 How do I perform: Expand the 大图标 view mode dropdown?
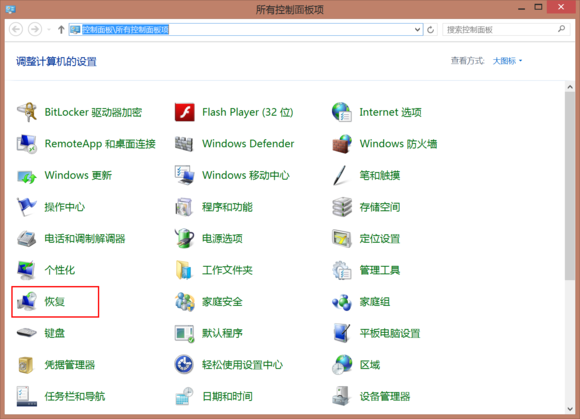(x=507, y=61)
